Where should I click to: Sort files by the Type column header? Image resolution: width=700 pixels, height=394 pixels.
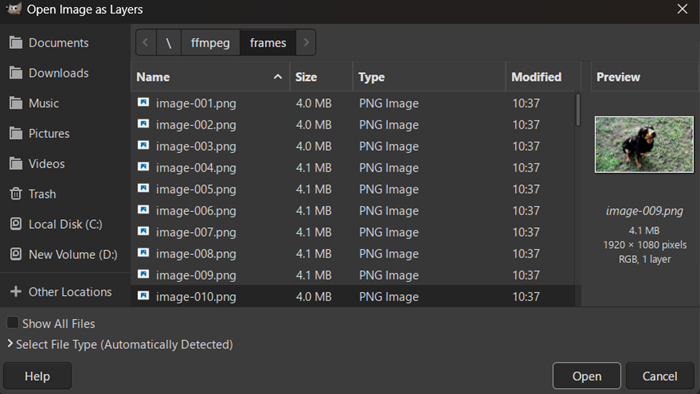click(429, 77)
